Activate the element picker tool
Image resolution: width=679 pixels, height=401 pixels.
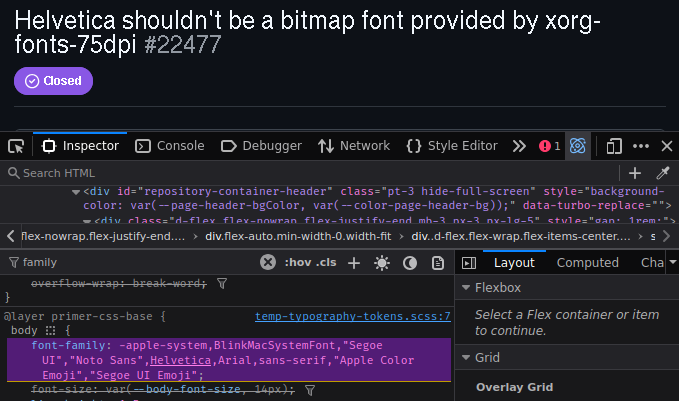[x=16, y=146]
